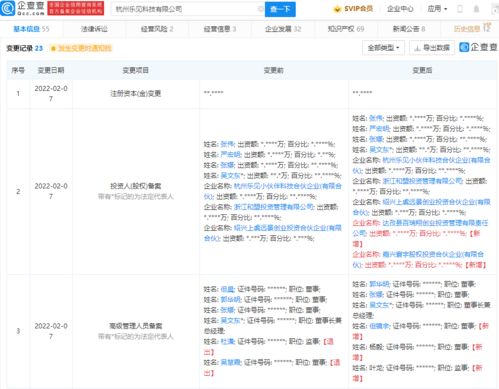Screen dimensions: 499x389
Task: Switch to the 知识产权 tab
Action: pyautogui.click(x=346, y=29)
